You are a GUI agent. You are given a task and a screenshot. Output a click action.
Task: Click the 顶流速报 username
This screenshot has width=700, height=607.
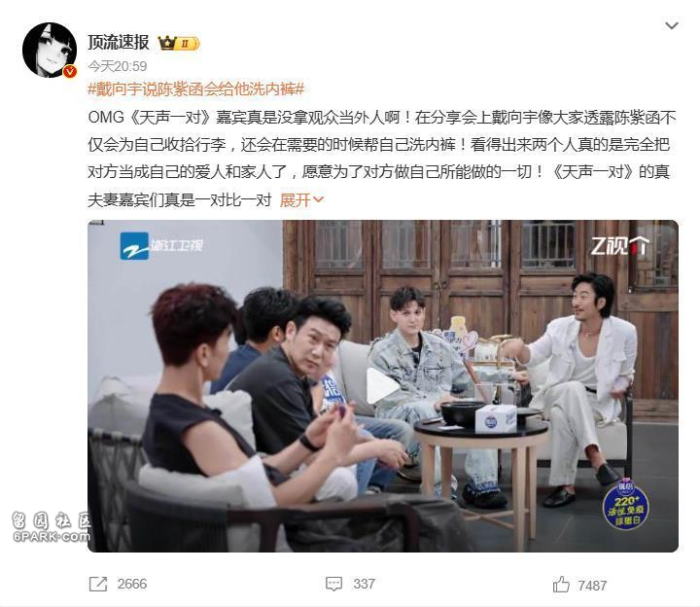(119, 43)
